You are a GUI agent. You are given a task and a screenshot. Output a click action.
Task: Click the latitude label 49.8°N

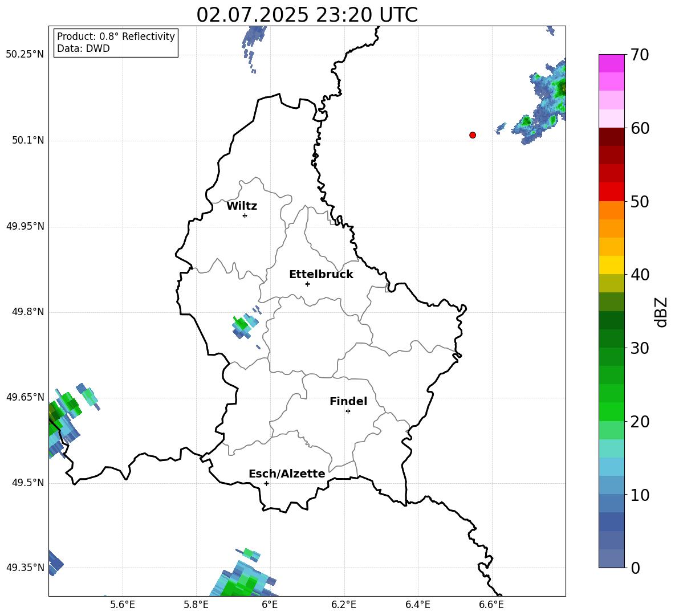pos(29,312)
